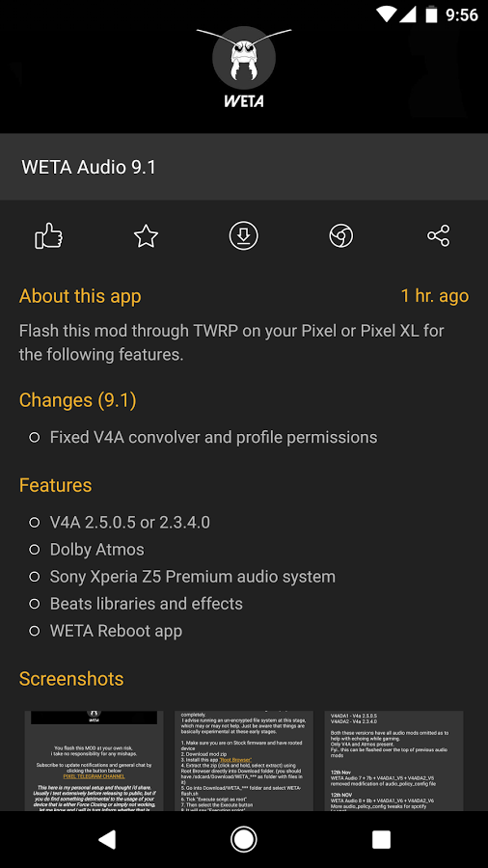Tap the WETA Reboot app item
The width and height of the screenshot is (488, 868).
116,631
